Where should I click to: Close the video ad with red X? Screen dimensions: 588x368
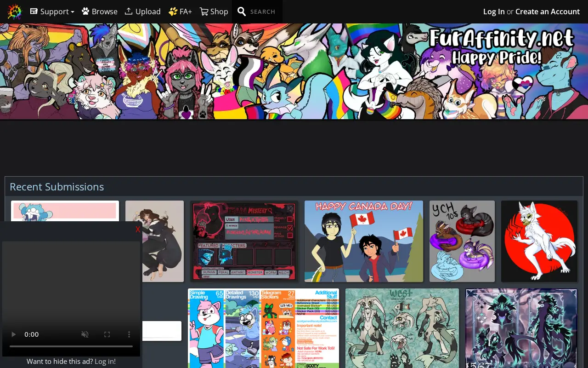[x=137, y=230]
